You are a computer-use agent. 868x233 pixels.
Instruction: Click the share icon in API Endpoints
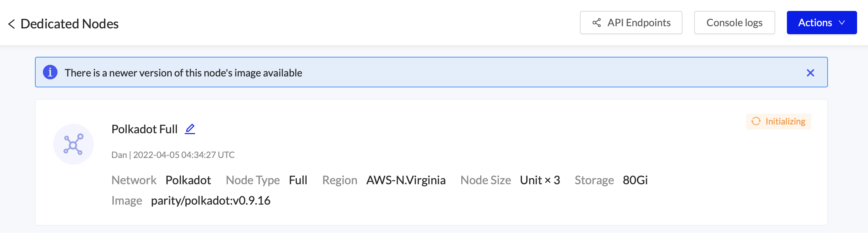pos(597,23)
